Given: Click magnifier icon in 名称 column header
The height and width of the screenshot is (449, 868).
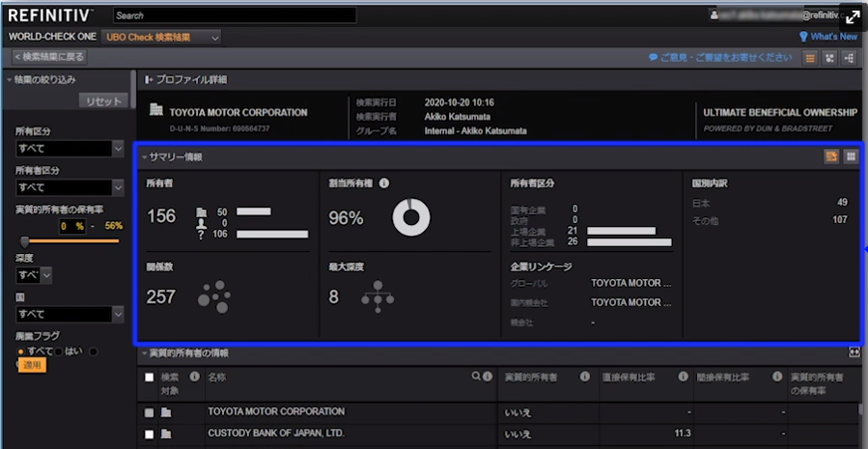Looking at the screenshot, I should click(x=476, y=377).
